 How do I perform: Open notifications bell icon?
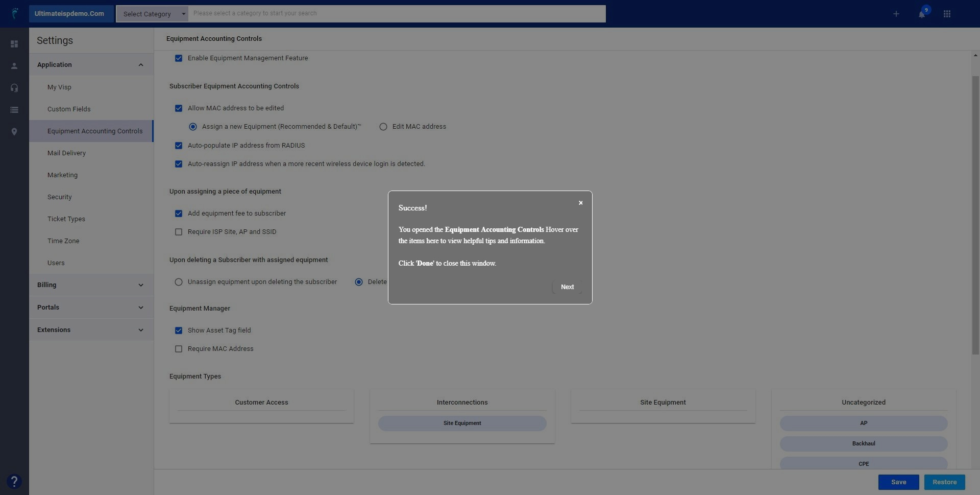[x=922, y=14]
